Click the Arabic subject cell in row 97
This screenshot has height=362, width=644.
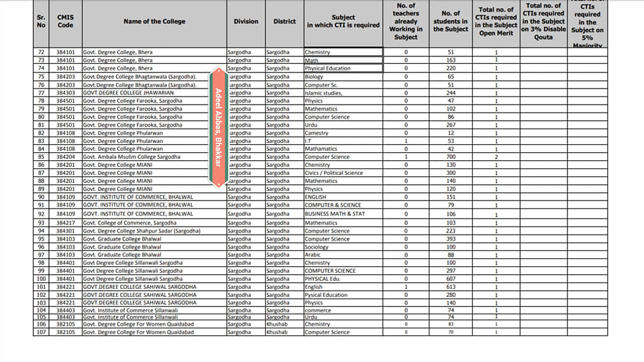[x=343, y=255]
